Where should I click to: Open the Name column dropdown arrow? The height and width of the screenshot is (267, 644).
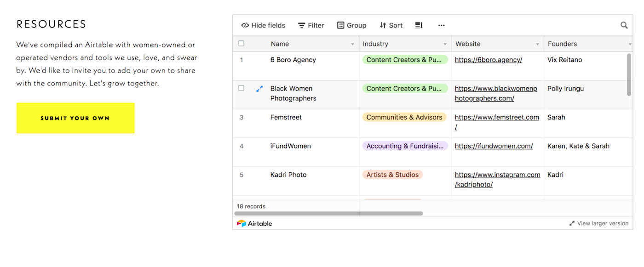pos(353,44)
